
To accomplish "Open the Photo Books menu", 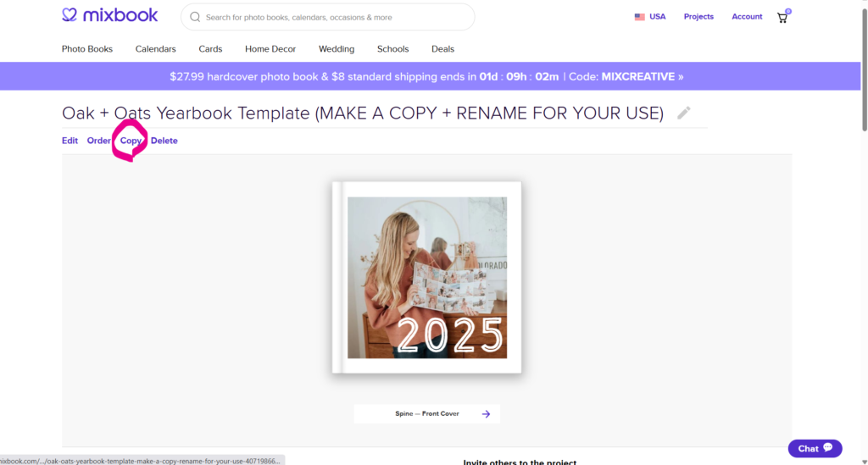I will pos(87,49).
